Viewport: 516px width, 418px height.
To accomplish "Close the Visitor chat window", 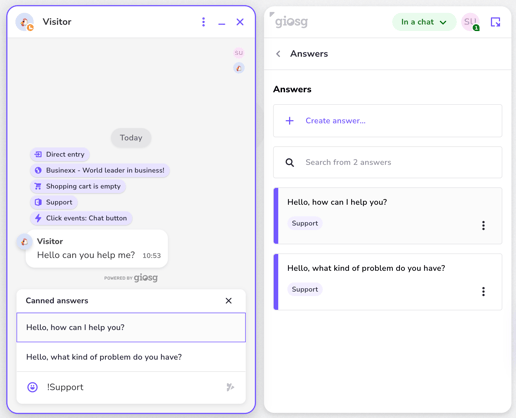I will click(x=240, y=22).
